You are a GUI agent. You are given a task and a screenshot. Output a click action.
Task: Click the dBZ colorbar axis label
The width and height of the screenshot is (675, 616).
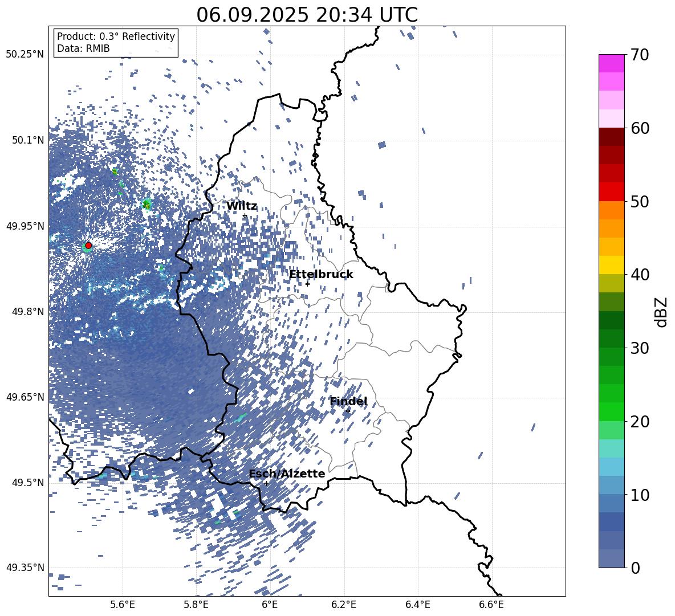click(662, 312)
